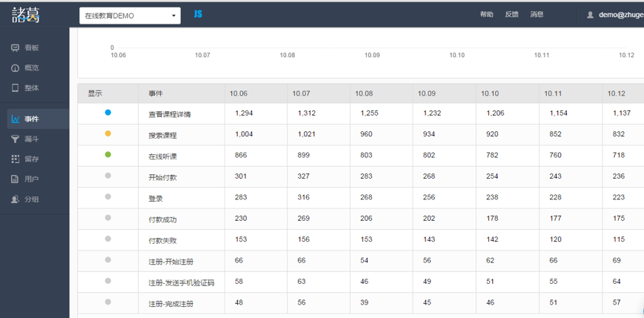Screen dimensions: 644x318
Task: Click the JS platform icon
Action: [x=198, y=14]
